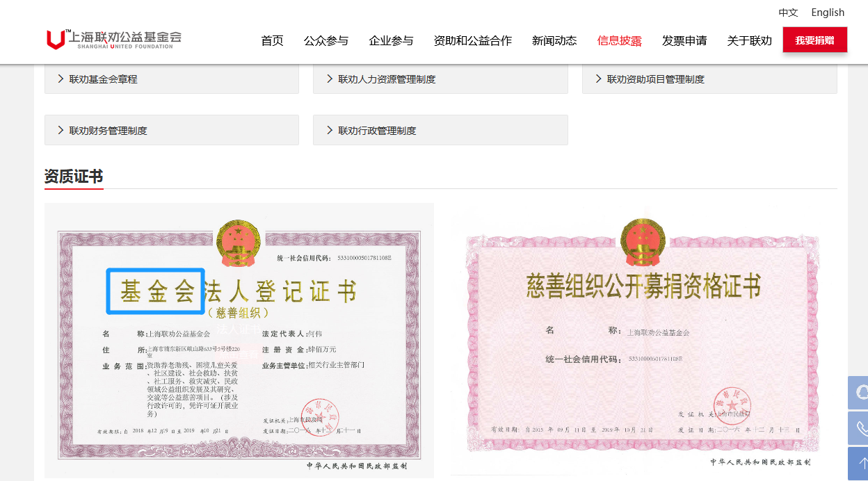
Task: Click the red 我要捐赠 donate button
Action: (815, 40)
